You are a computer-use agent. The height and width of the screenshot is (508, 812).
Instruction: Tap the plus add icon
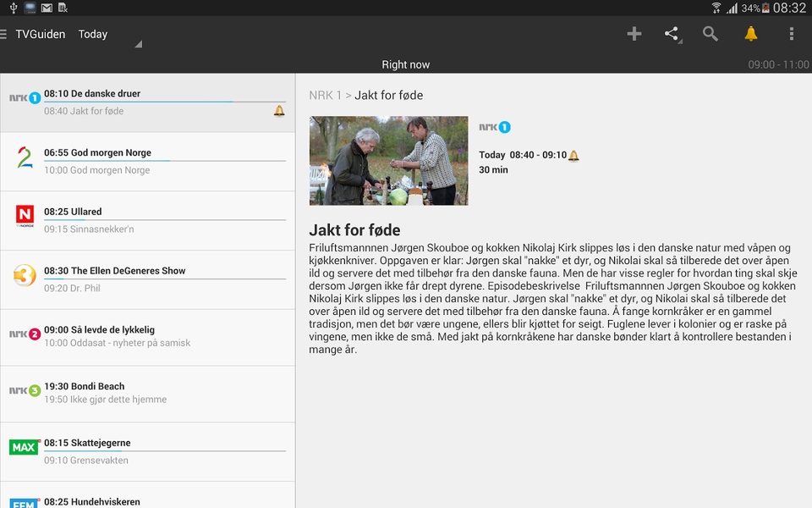click(634, 34)
